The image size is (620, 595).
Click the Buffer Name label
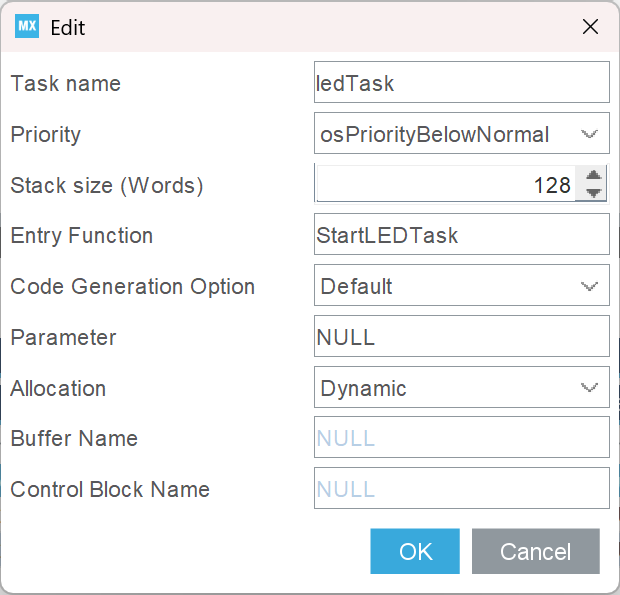[74, 438]
